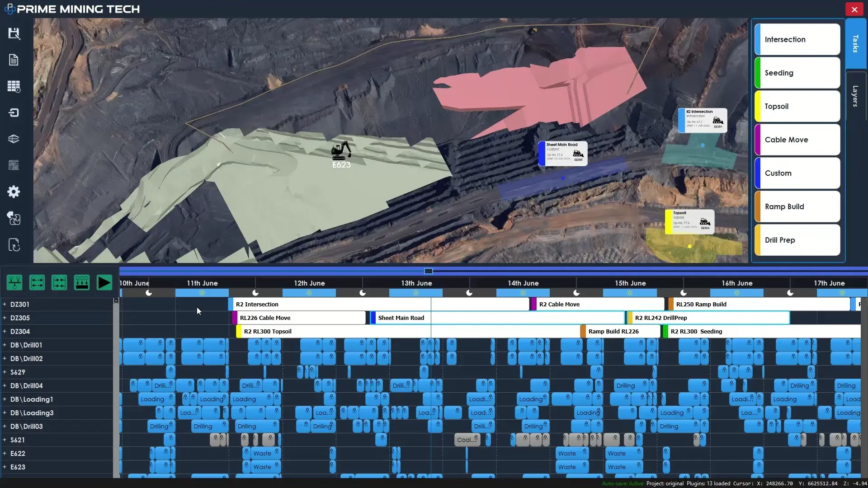Expand the S621 equipment row

[5, 440]
